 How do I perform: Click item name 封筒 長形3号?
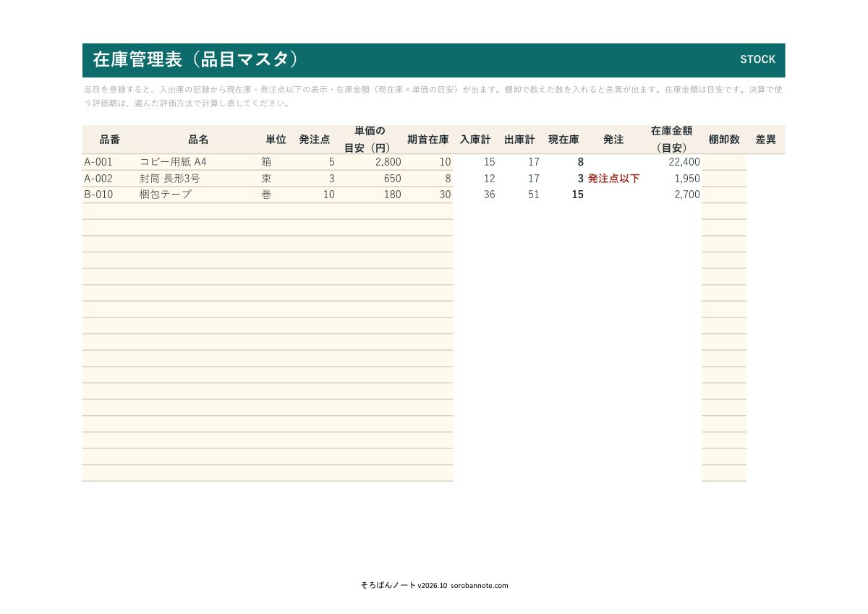(x=170, y=179)
